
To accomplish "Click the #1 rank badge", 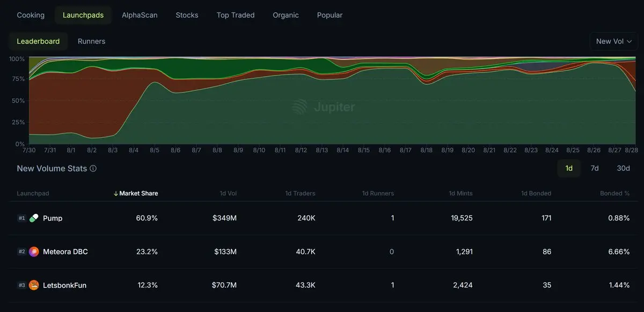I will [21, 218].
